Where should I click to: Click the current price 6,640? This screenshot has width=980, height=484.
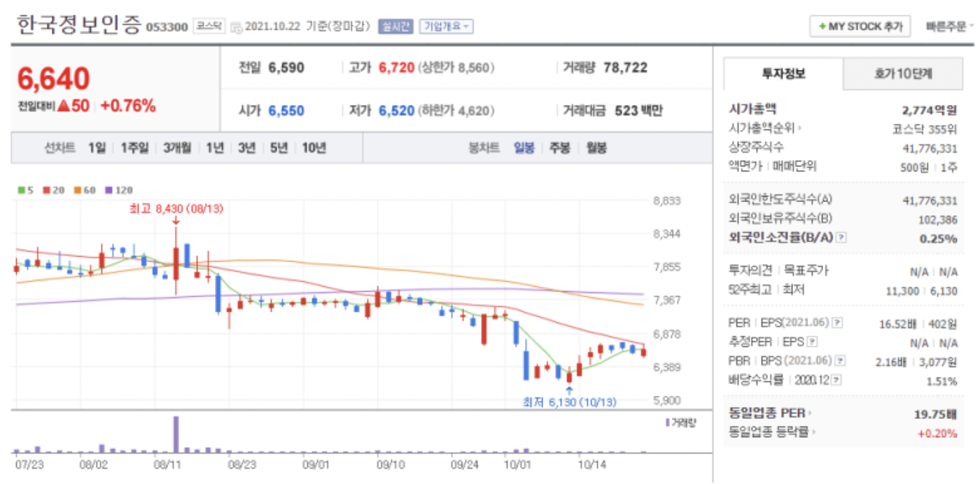click(x=54, y=79)
